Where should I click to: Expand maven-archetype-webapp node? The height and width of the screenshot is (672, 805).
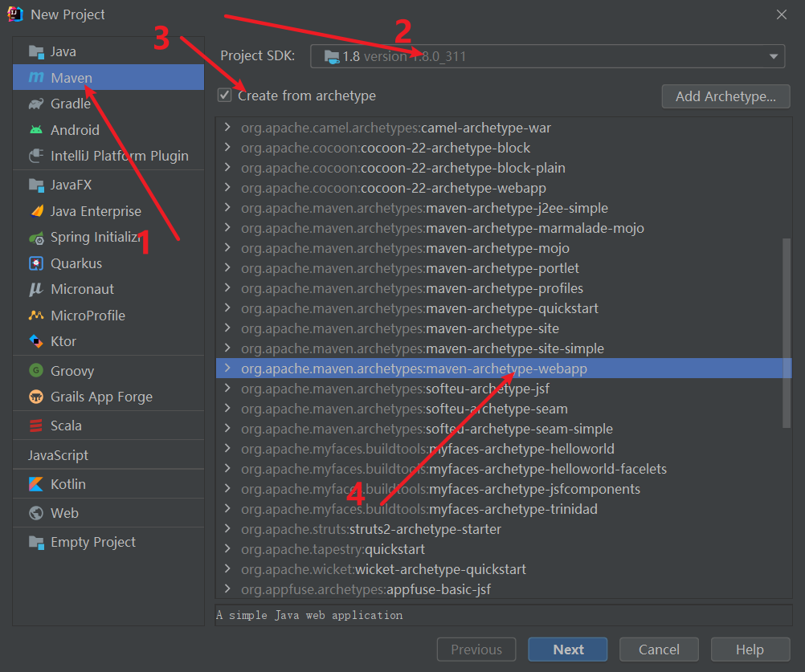pyautogui.click(x=227, y=368)
